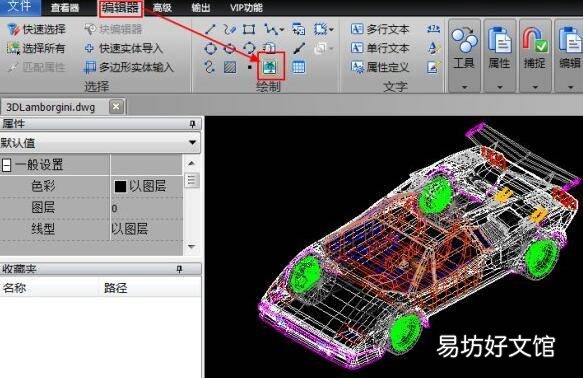583x378 pixels.
Task: Select the Line drawing tool
Action: [x=210, y=29]
